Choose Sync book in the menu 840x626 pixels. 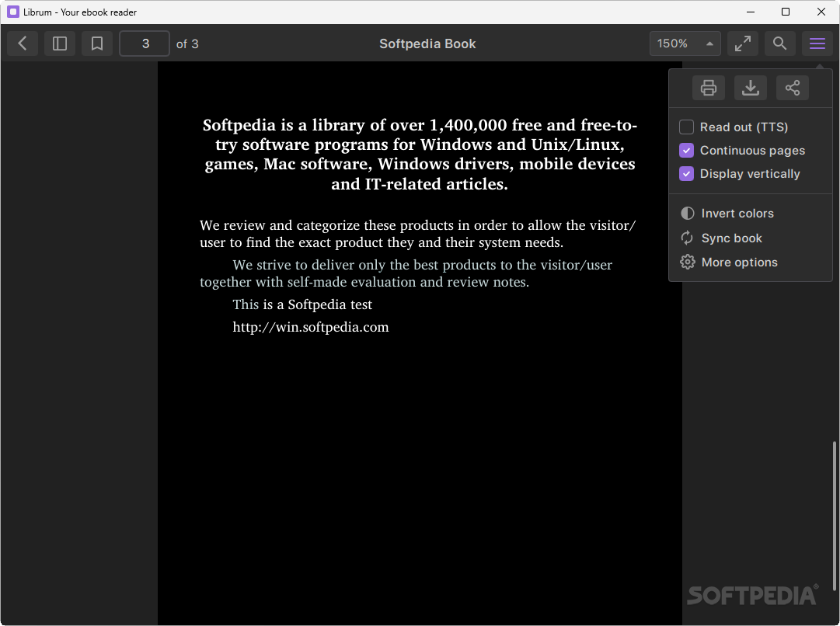750,238
